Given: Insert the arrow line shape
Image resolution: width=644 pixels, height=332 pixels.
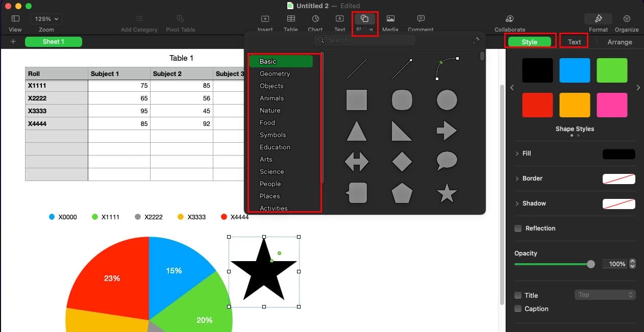Looking at the screenshot, I should (402, 69).
